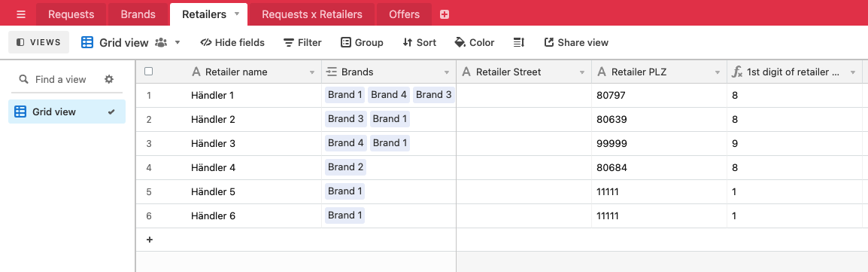Click the Find a view search field
Viewport: 868px width, 272px height.
click(60, 79)
